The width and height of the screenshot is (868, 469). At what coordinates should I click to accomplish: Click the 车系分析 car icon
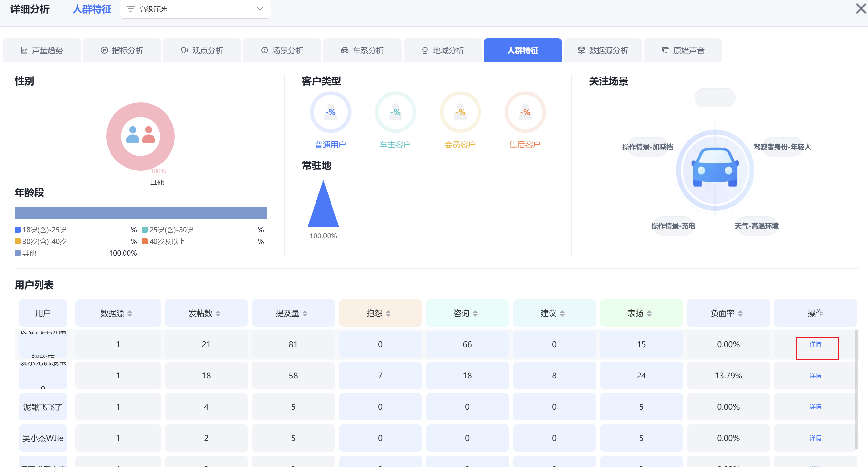(x=345, y=50)
